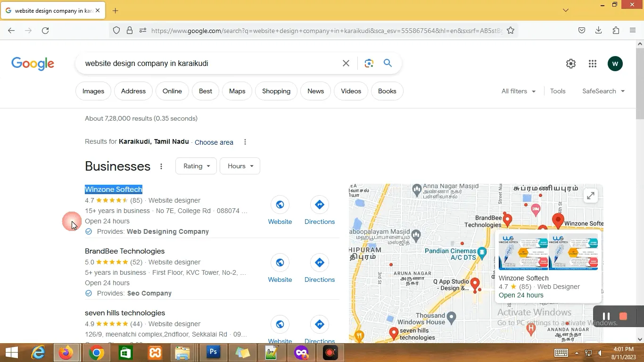The image size is (644, 362).
Task: Open the Google apps grid
Action: point(593,64)
